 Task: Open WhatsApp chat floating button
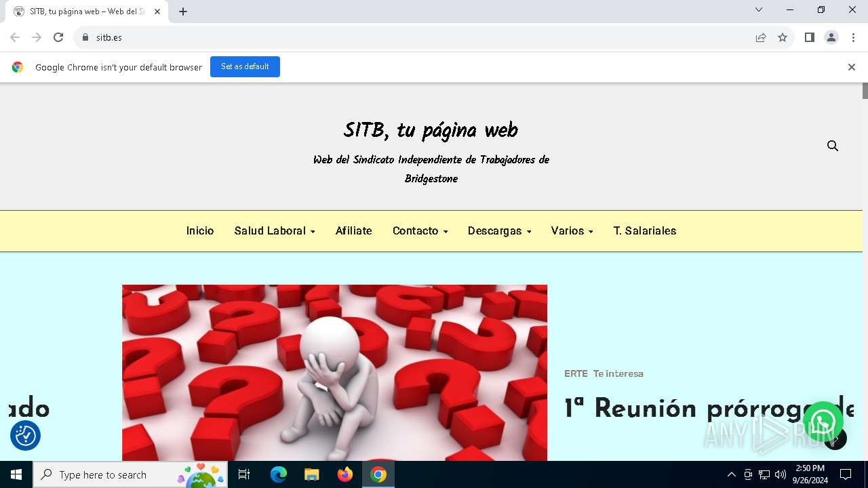click(x=823, y=422)
